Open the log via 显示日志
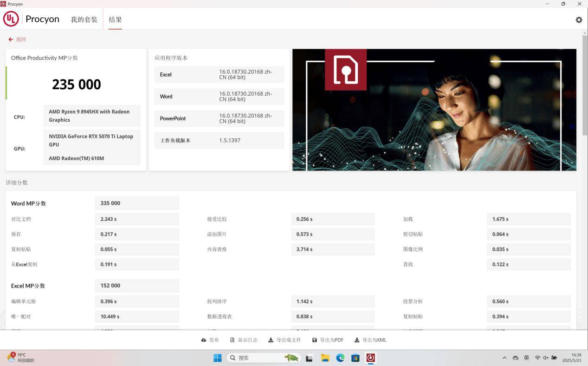Viewport: 588px width, 366px height. coord(247,340)
